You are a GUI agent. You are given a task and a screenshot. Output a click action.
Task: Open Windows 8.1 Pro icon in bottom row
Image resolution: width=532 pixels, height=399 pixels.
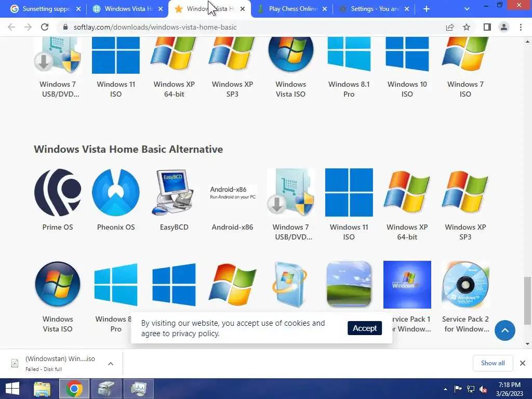(116, 284)
